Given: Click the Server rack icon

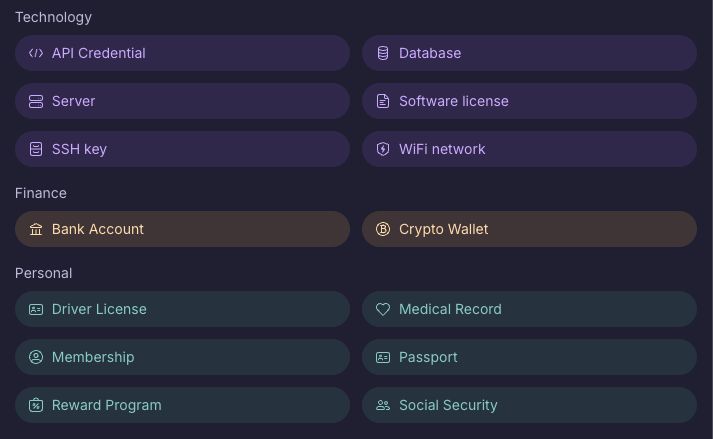Looking at the screenshot, I should 36,101.
